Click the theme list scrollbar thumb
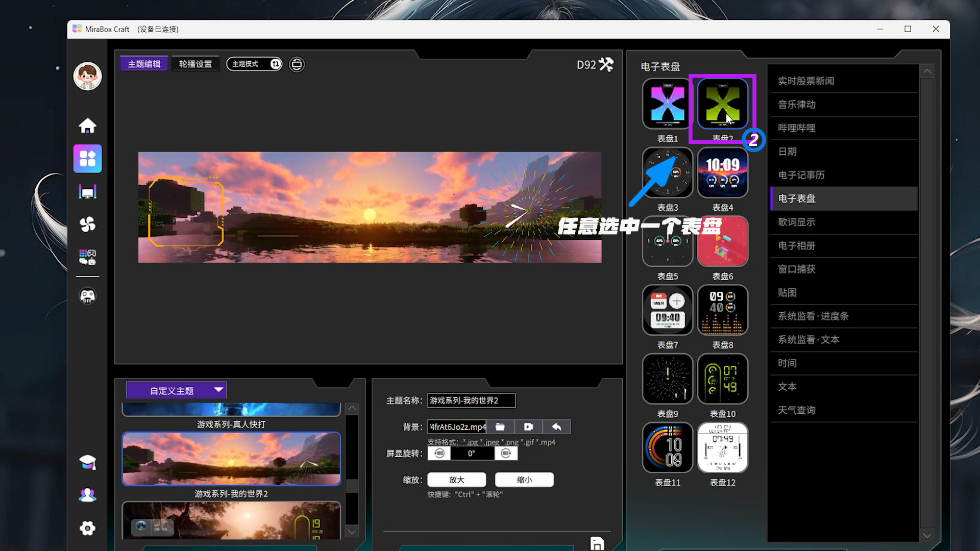The height and width of the screenshot is (551, 980). 352,486
